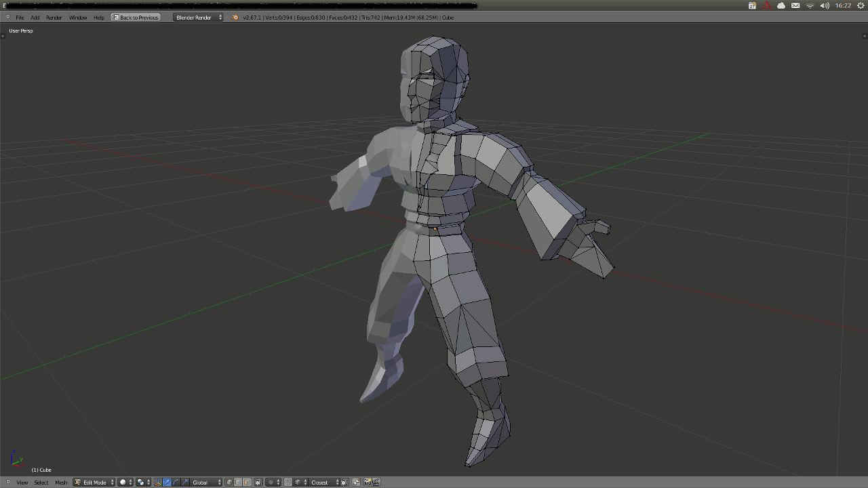Screen dimensions: 868x488
Task: Switch to face select mode
Action: [x=247, y=483]
